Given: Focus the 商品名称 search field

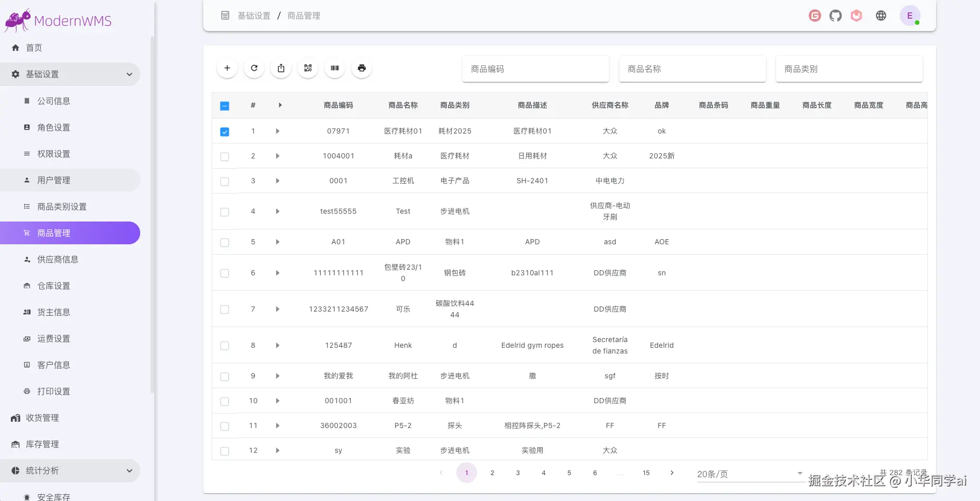Looking at the screenshot, I should pyautogui.click(x=692, y=69).
